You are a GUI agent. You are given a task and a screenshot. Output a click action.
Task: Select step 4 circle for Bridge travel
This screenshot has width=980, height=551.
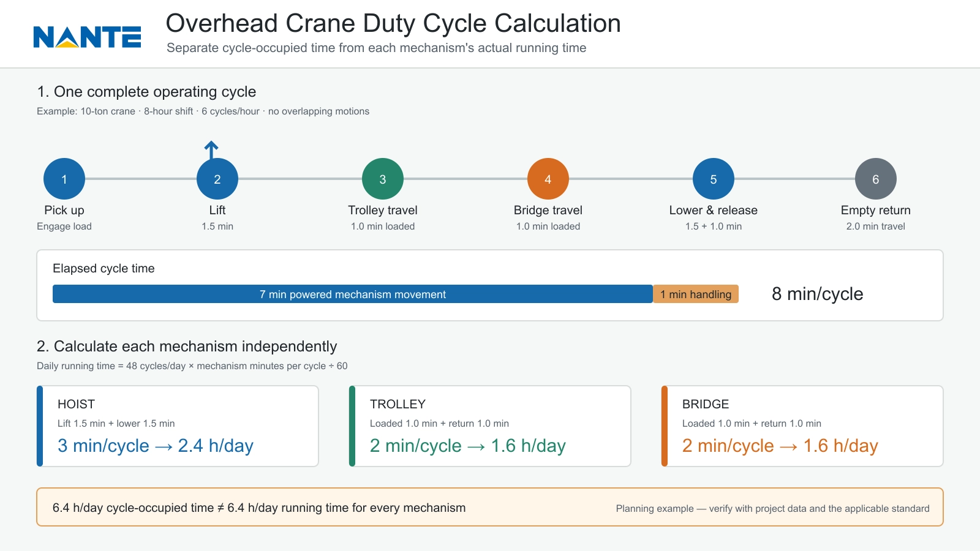pyautogui.click(x=548, y=179)
